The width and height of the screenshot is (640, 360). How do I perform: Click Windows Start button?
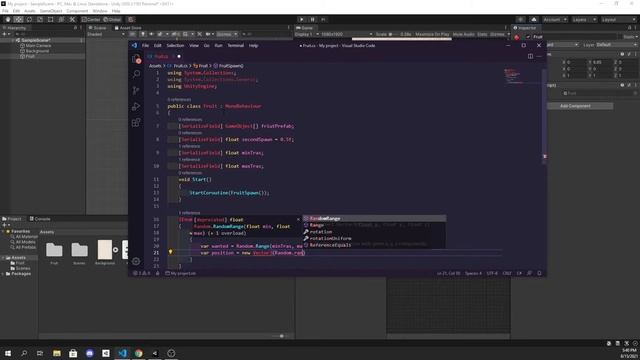click(8, 353)
